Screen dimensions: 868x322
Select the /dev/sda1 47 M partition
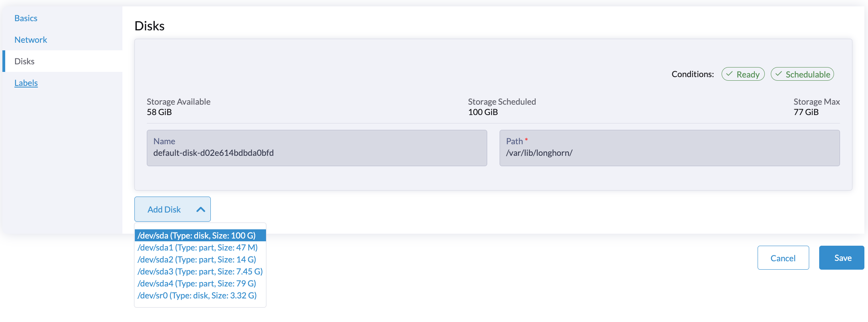[x=198, y=247]
